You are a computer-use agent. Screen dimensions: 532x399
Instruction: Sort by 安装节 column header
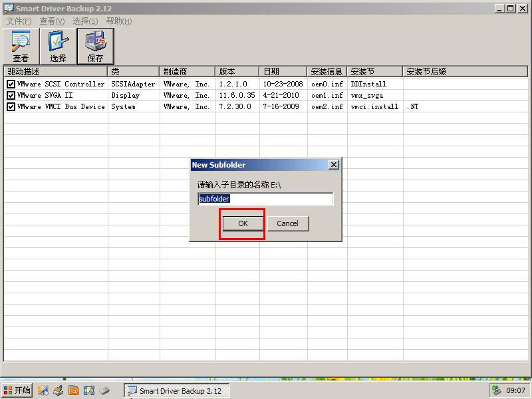(x=374, y=72)
